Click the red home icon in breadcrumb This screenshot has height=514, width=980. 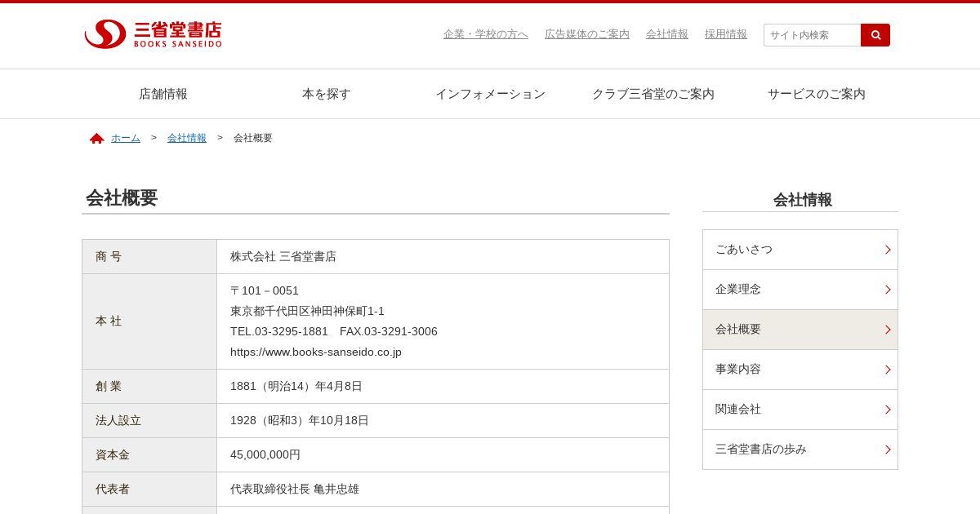pyautogui.click(x=97, y=138)
